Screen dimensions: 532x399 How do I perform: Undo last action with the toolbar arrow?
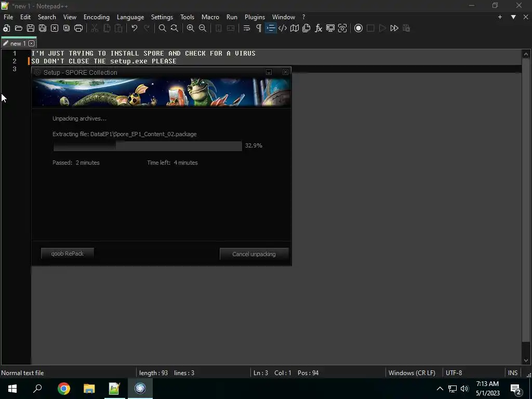coord(135,28)
